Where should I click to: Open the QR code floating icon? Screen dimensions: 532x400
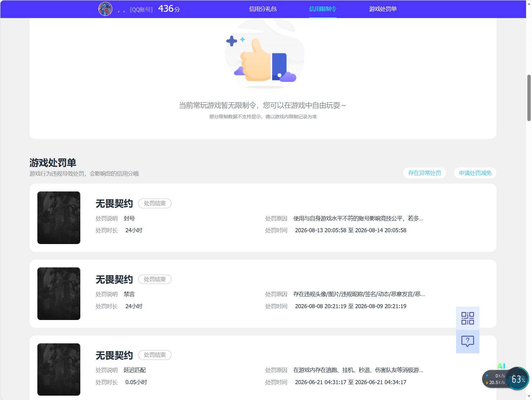click(x=468, y=318)
